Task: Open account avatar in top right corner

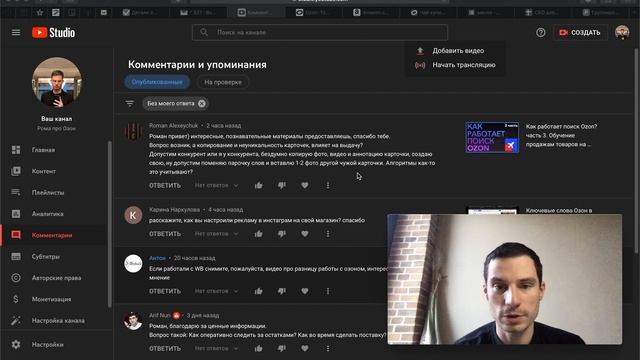Action: (622, 33)
